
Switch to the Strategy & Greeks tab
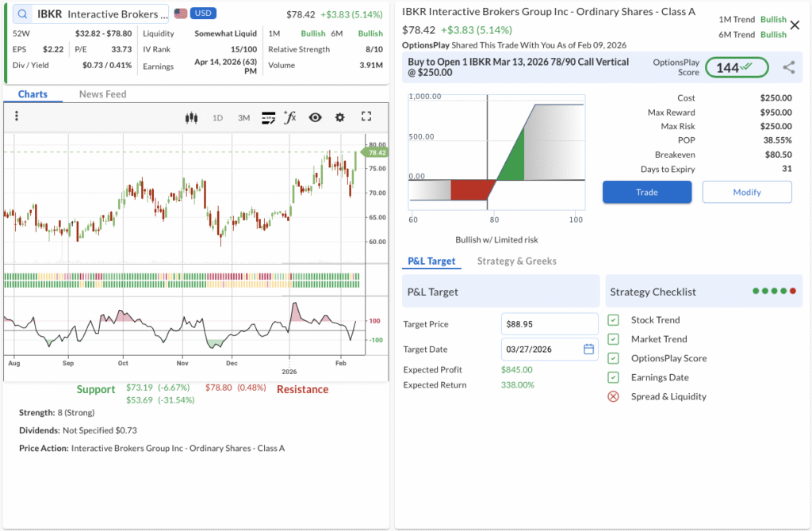(x=516, y=261)
